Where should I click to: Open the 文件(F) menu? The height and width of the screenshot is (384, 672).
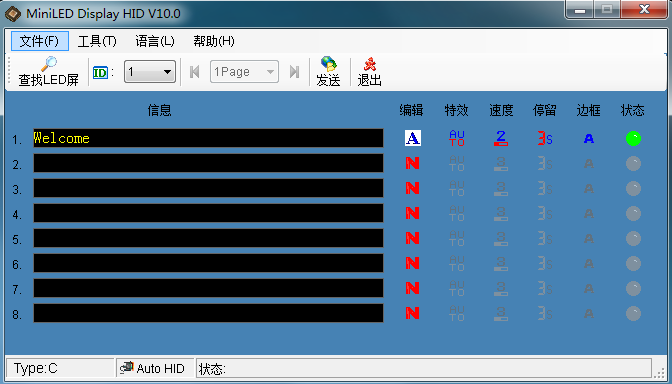[39, 41]
